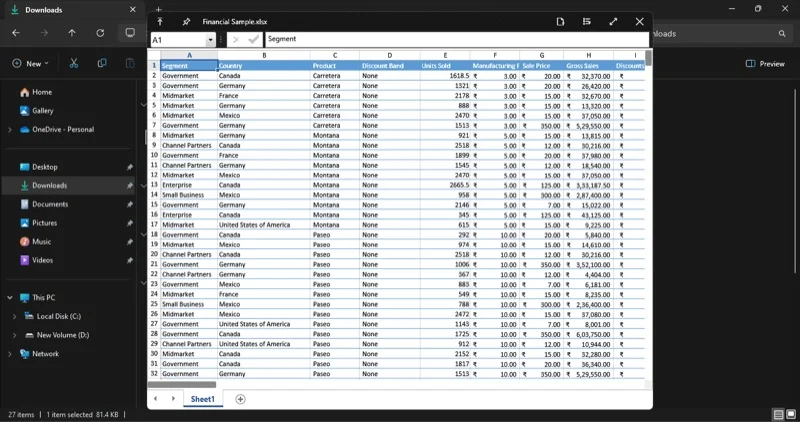Screen dimensions: 800x422
Task: Switch to large thumbnails view in status bar
Action: pos(790,414)
